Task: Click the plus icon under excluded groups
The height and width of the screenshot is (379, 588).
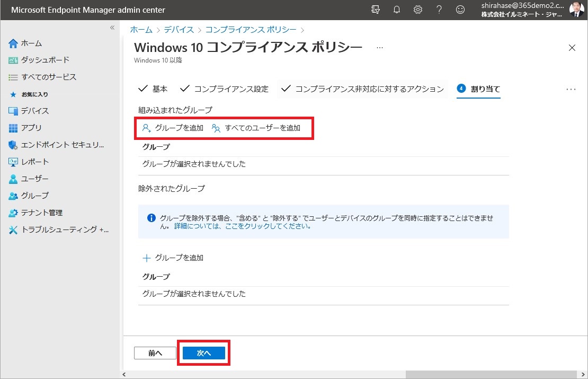Action: [x=147, y=258]
